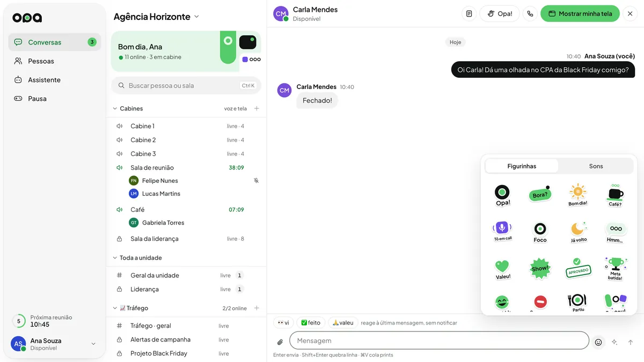Click the Mensagem text field
The height and width of the screenshot is (362, 644).
click(x=439, y=341)
